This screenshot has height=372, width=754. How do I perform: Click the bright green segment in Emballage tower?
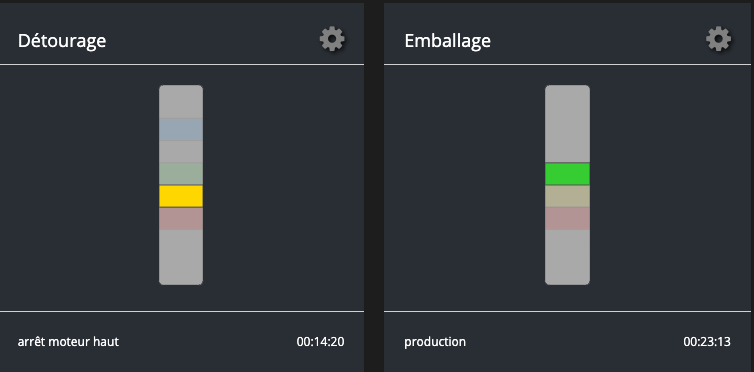click(x=567, y=174)
